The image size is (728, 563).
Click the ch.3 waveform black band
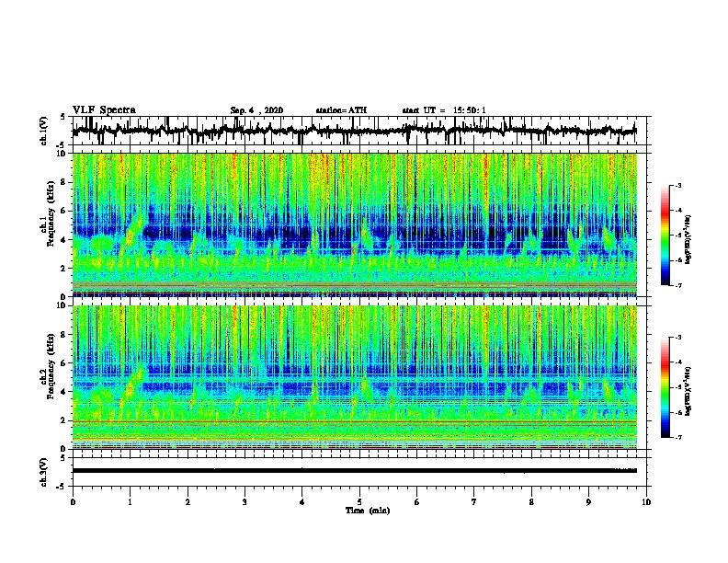(x=354, y=471)
